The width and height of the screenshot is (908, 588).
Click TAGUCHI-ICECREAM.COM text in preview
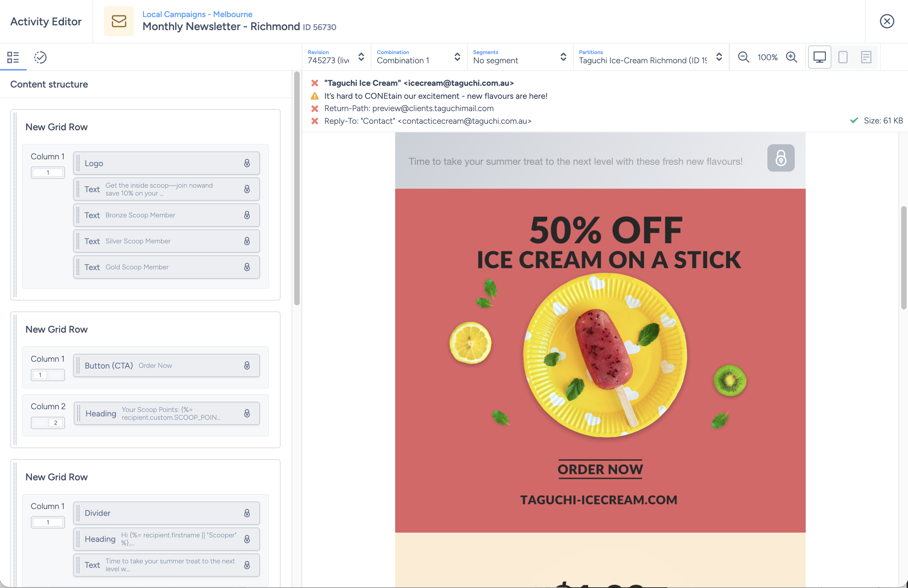[x=599, y=499]
